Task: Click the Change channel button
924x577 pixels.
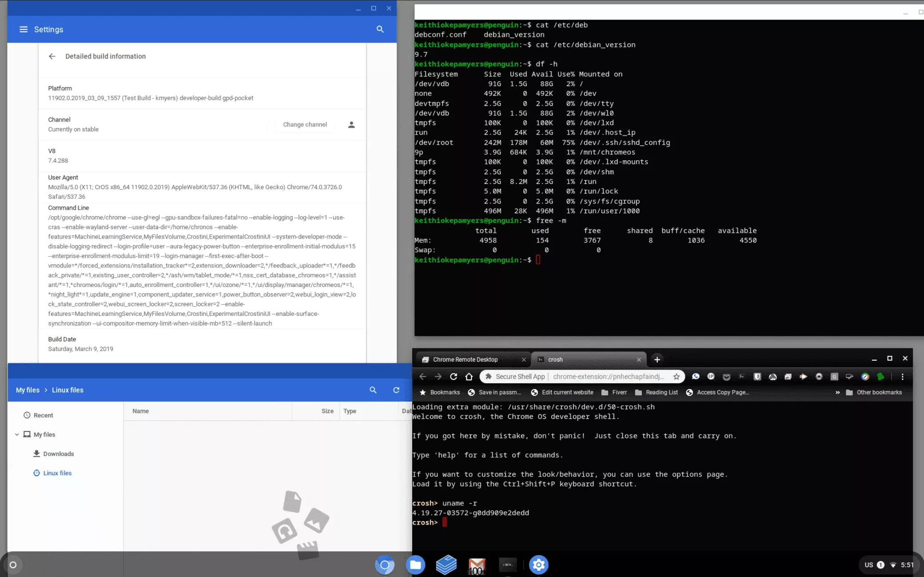Action: tap(305, 125)
